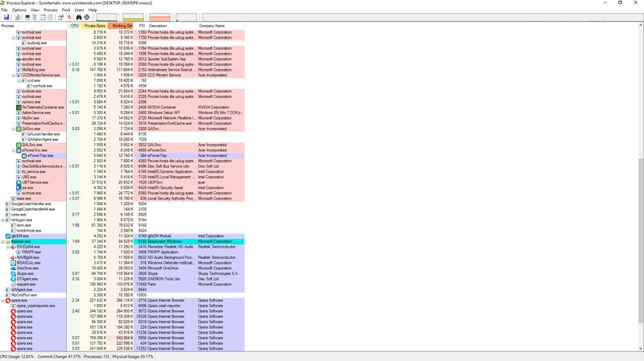Sort by the PID column header
644x361 pixels.
(x=142, y=26)
